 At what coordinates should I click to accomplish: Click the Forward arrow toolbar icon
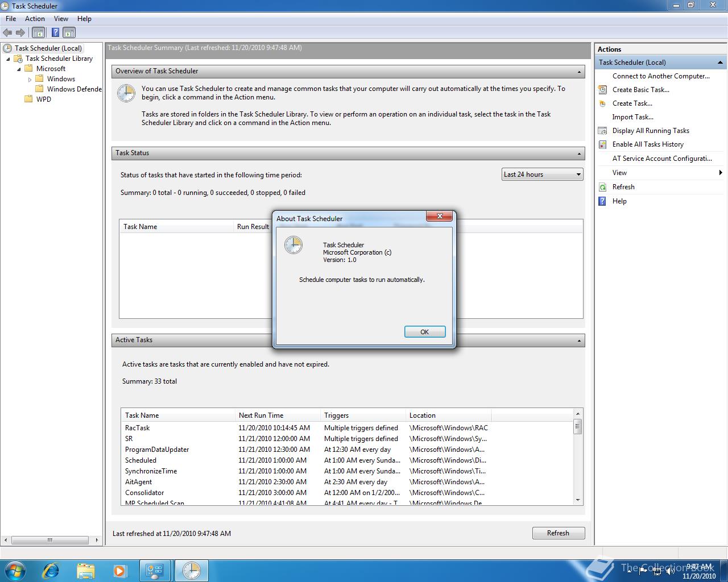(20, 33)
